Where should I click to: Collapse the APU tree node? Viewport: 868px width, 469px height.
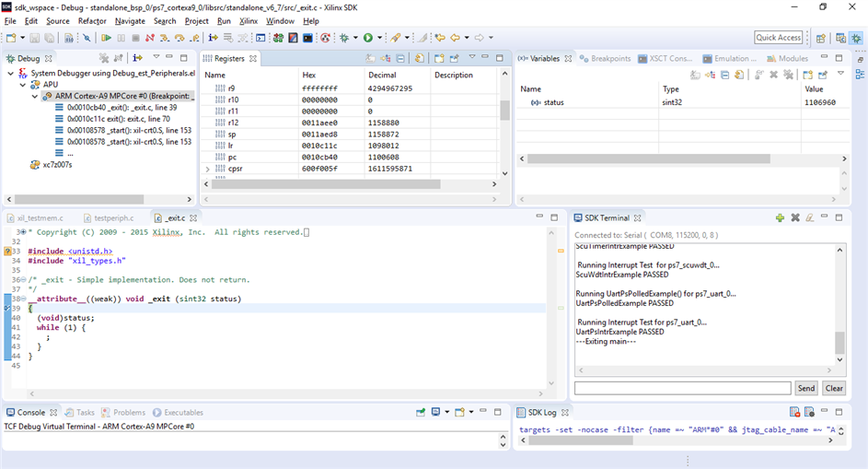22,84
